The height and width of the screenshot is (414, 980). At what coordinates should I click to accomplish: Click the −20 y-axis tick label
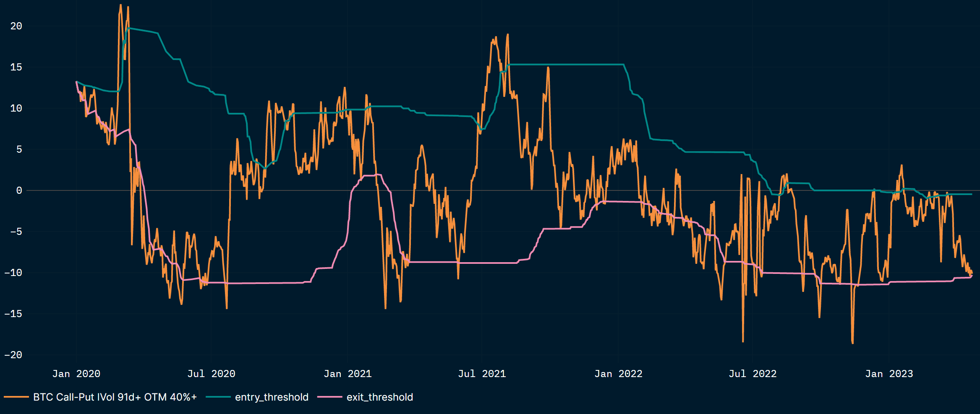(13, 355)
